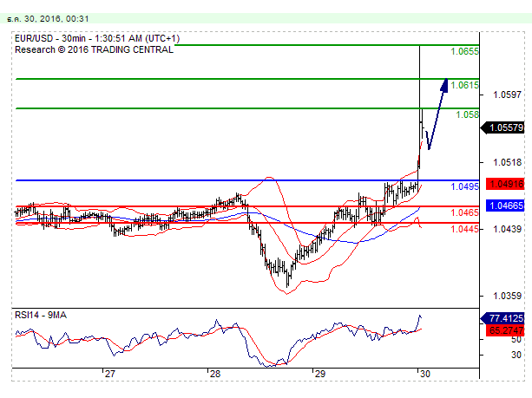Click the RSI value tag 77.4125
The image size is (532, 398).
503,318
